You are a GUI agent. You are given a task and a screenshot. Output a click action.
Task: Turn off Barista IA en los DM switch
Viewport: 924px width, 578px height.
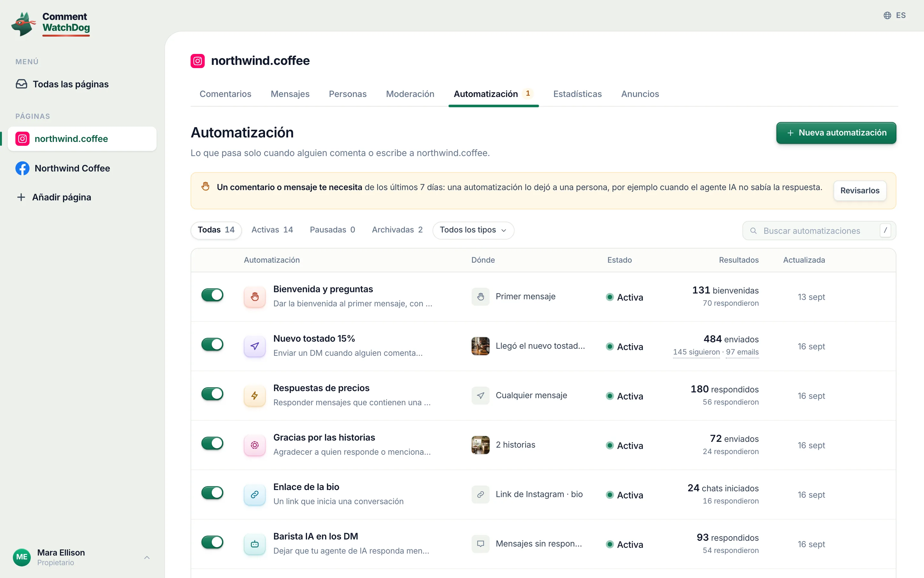click(x=212, y=542)
